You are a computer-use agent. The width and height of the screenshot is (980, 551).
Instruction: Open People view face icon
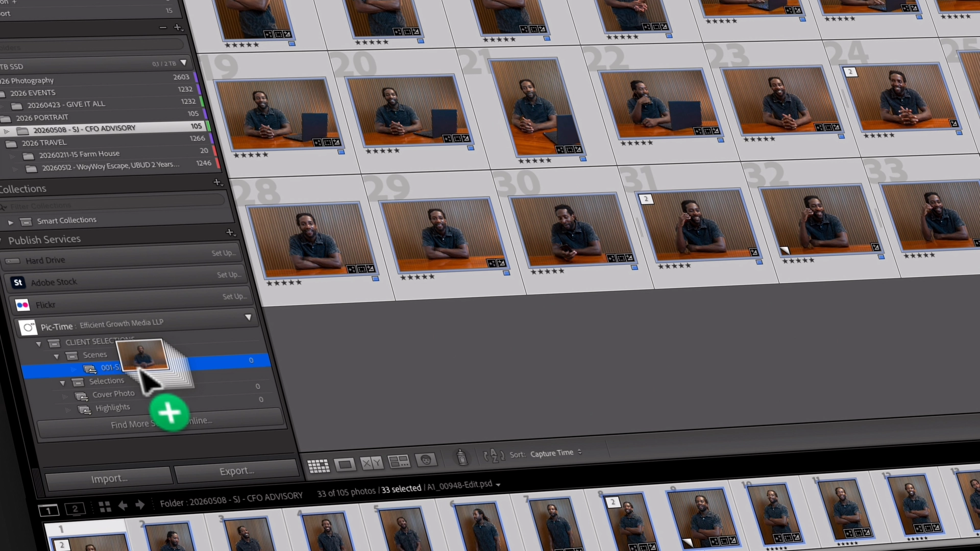click(x=426, y=460)
